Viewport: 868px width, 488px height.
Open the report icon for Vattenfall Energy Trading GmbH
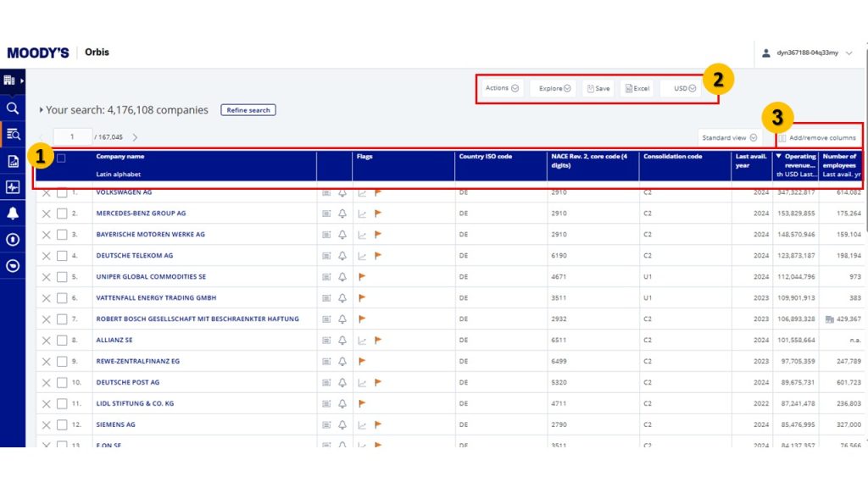point(326,298)
